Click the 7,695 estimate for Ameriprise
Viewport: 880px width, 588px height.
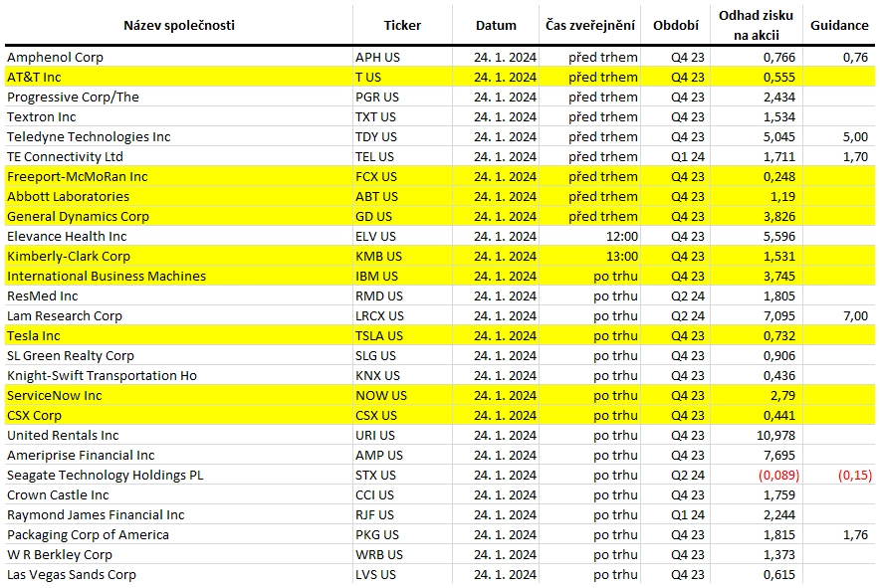(779, 456)
